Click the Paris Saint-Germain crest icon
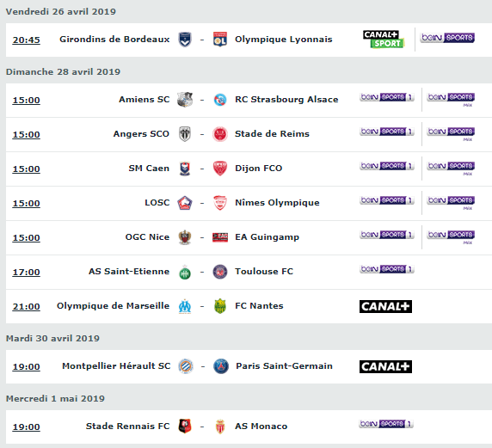The height and width of the screenshot is (448, 492). (x=221, y=366)
